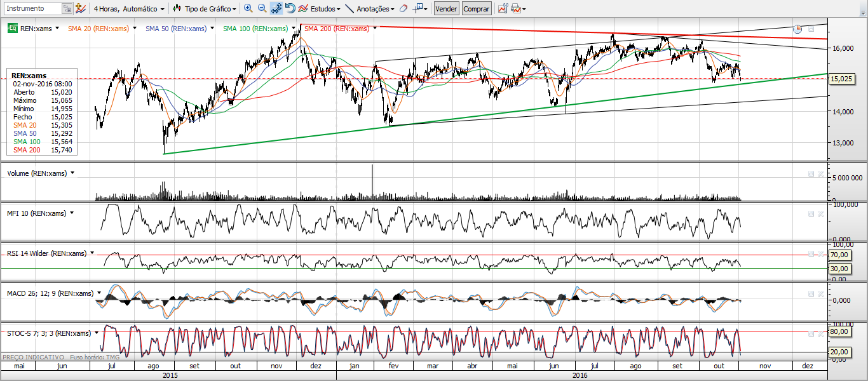Expand the crosshair tool dropdown arrow
Viewport: 868px width, 381px height.
pos(426,10)
